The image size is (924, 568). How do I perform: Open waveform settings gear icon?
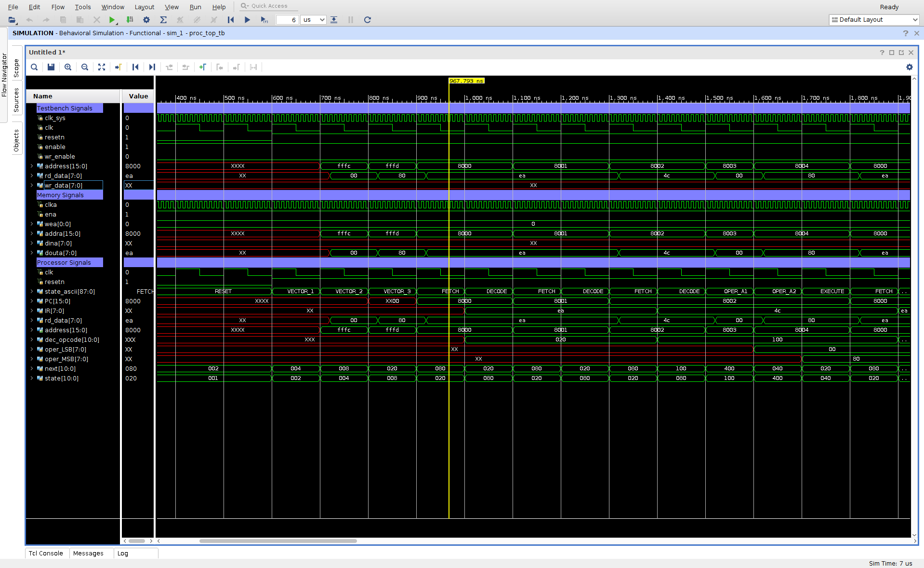(909, 67)
